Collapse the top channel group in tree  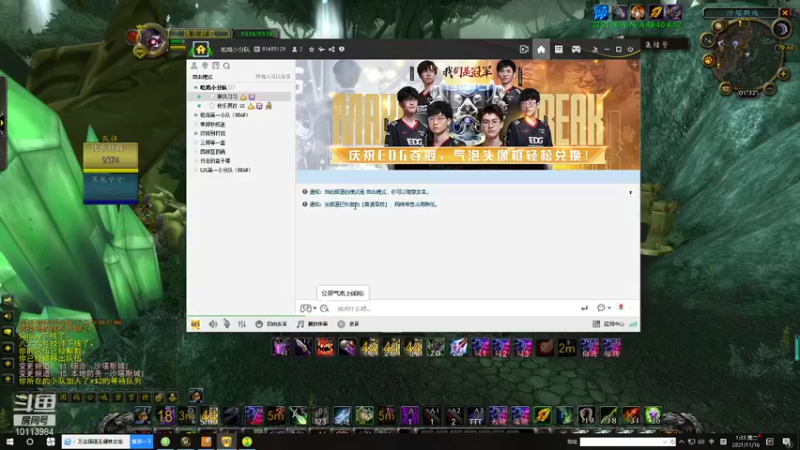click(x=195, y=87)
